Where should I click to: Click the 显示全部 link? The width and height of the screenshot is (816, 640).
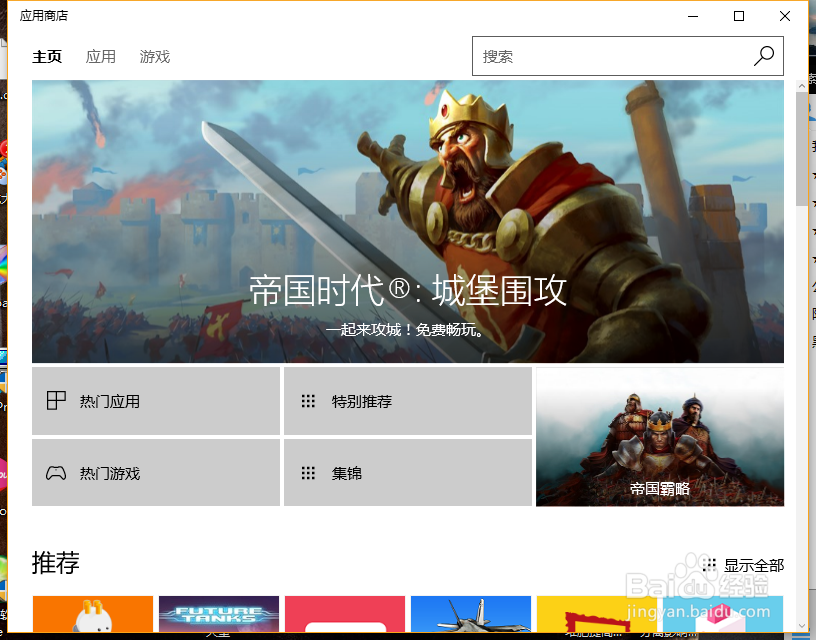(754, 565)
